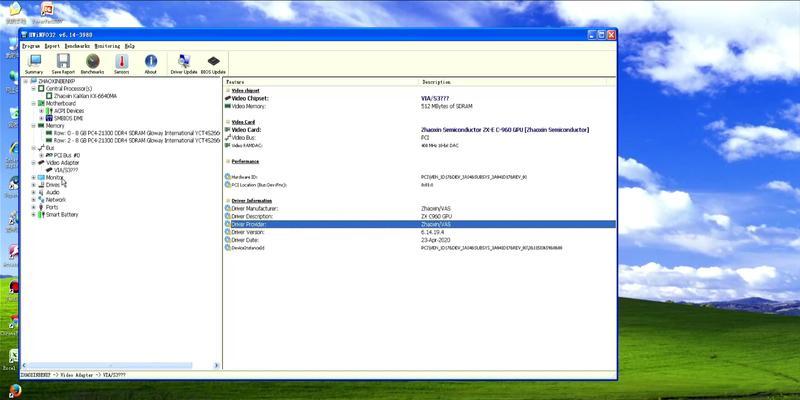Click the Network tree icon
The height and width of the screenshot is (400, 800).
41,200
